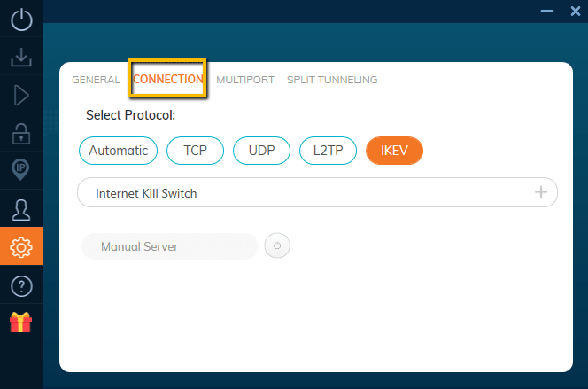Open help via the question mark icon

pos(21,285)
